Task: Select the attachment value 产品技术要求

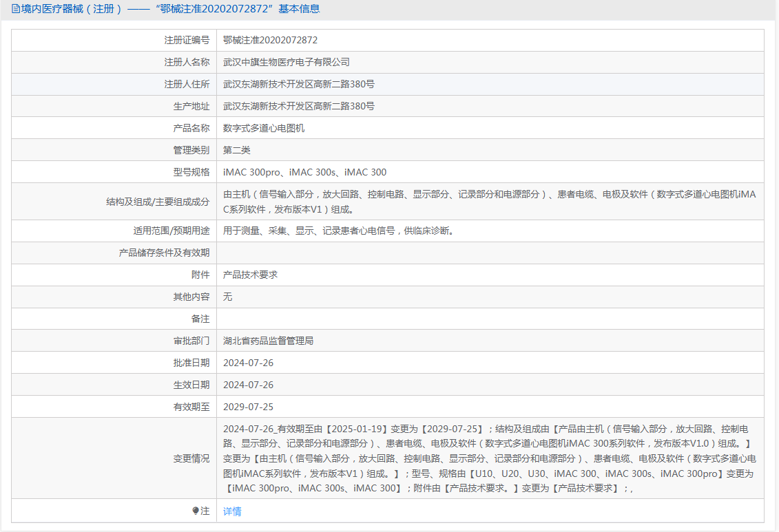Action: pyautogui.click(x=251, y=275)
